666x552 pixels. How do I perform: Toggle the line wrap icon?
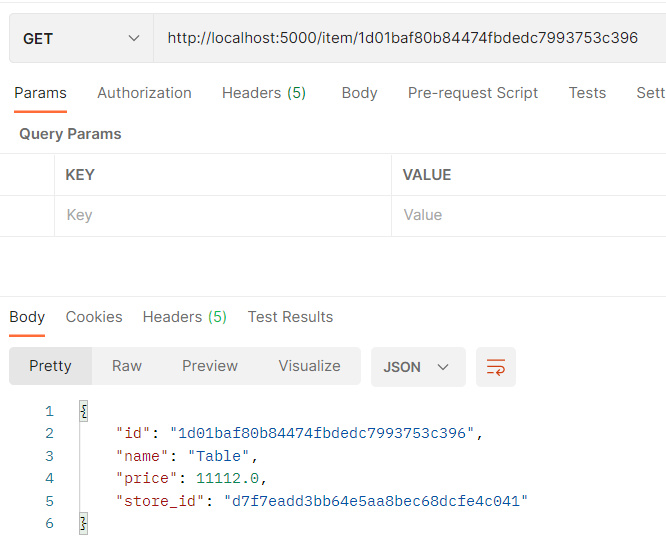(496, 367)
